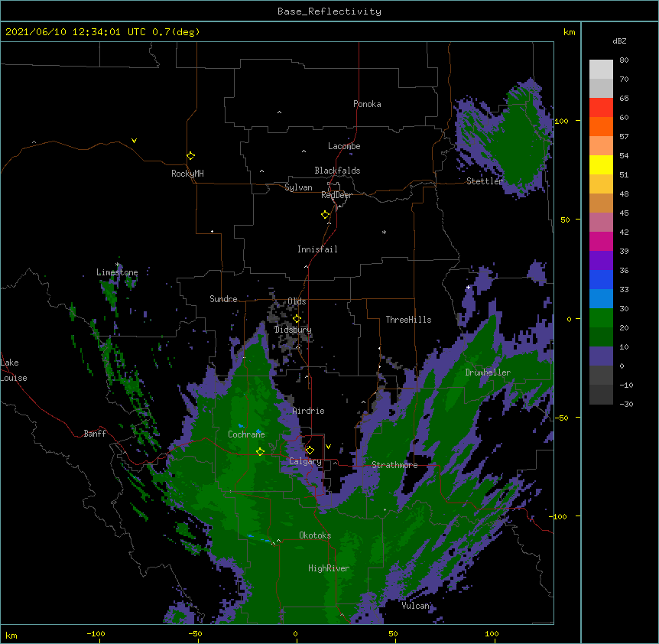Click the 80 value atop the dBZ scale
Viewport: 659px width, 644px height.
click(x=624, y=60)
